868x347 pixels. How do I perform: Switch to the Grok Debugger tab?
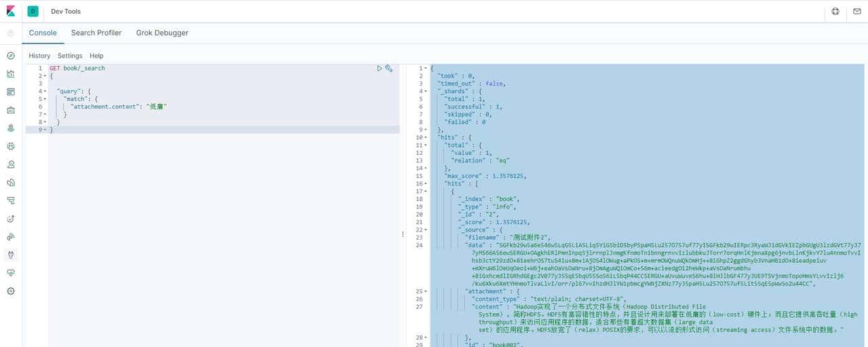tap(162, 33)
